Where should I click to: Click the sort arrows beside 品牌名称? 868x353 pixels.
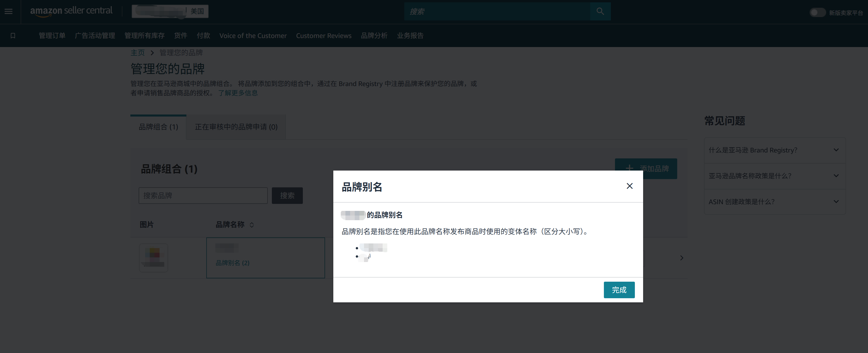click(x=252, y=225)
